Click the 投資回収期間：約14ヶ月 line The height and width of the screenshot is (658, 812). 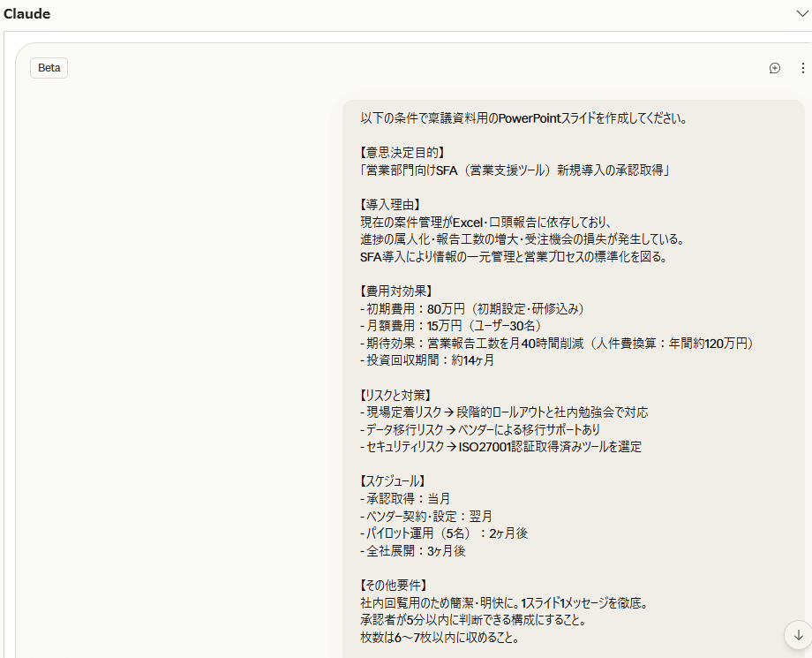427,360
